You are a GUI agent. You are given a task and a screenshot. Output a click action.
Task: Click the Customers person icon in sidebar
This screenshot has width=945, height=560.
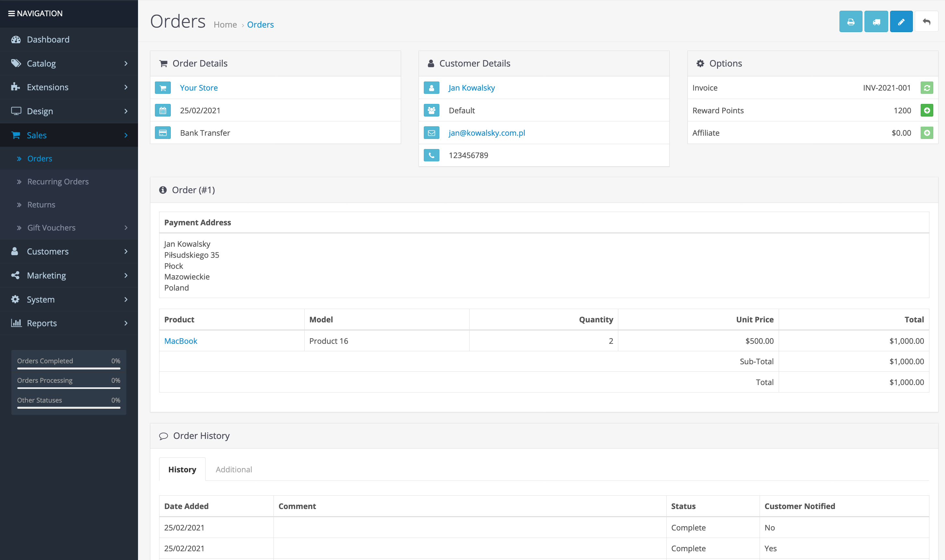pyautogui.click(x=15, y=251)
